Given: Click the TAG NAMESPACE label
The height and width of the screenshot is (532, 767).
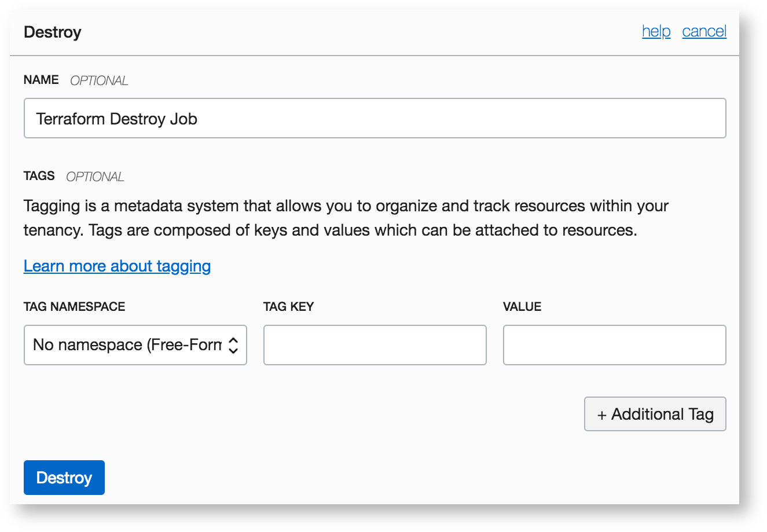Looking at the screenshot, I should 75,307.
